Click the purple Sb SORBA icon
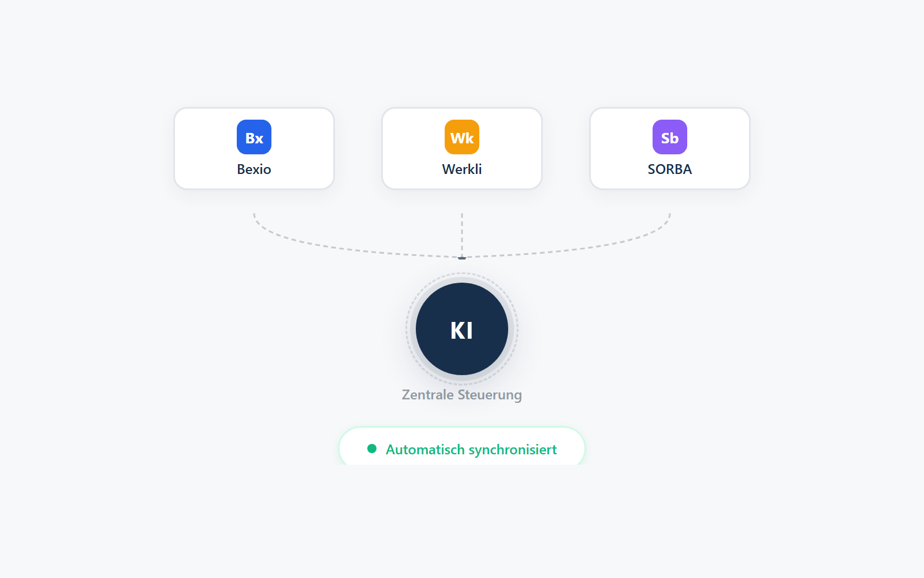 coord(670,137)
